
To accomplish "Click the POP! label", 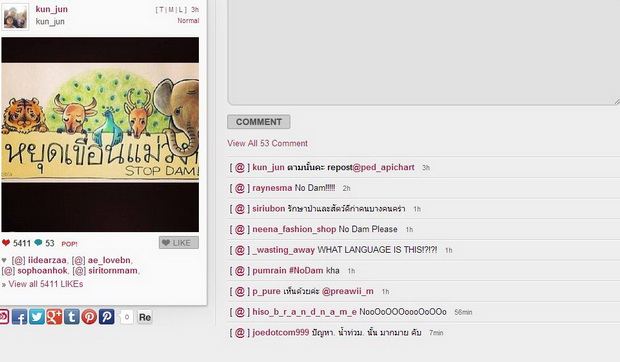I will click(x=70, y=244).
